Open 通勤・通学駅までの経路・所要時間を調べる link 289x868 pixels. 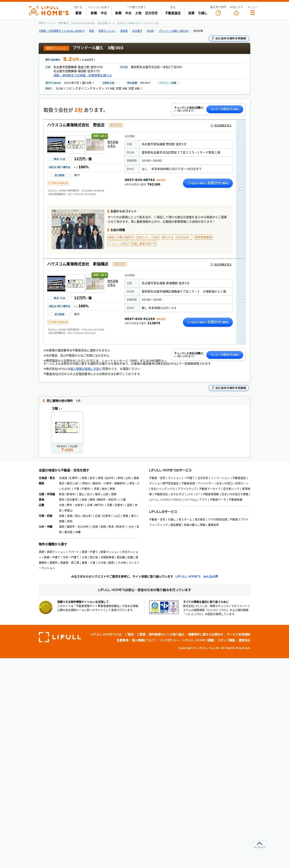point(82,75)
